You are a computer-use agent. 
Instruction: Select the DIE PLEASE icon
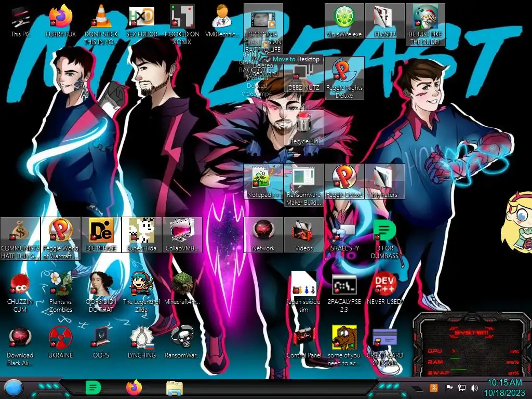[101, 235]
